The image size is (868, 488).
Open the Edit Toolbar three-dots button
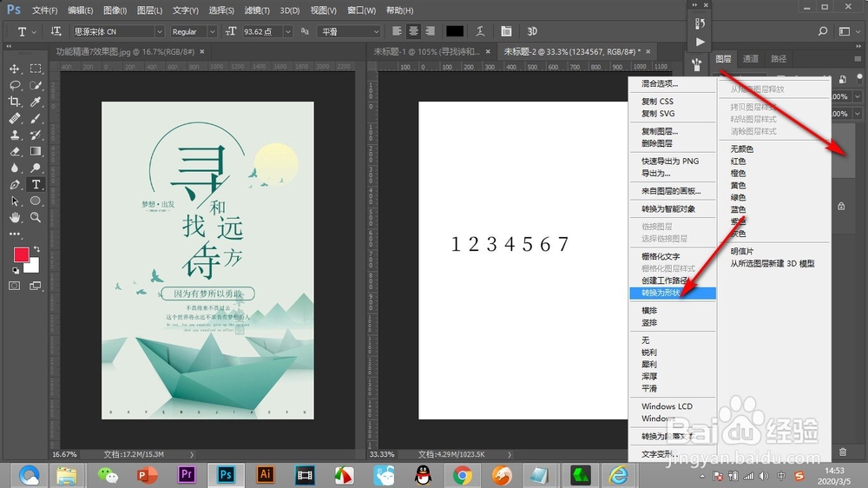tap(15, 234)
